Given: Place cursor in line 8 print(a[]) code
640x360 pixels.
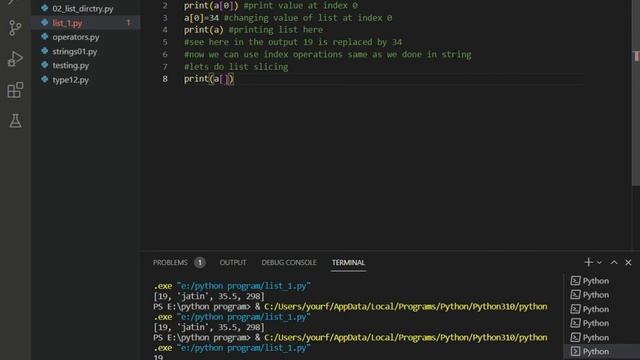Looking at the screenshot, I should coord(209,79).
